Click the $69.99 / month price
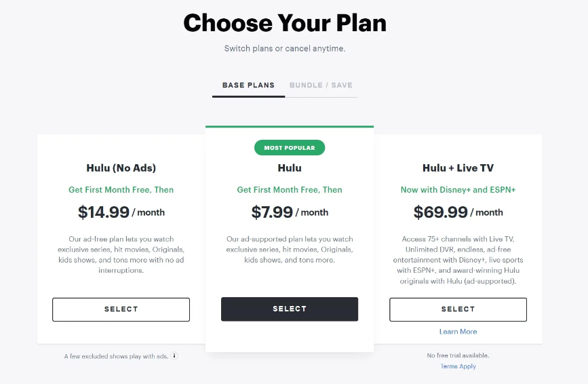The height and width of the screenshot is (384, 588). pos(458,212)
